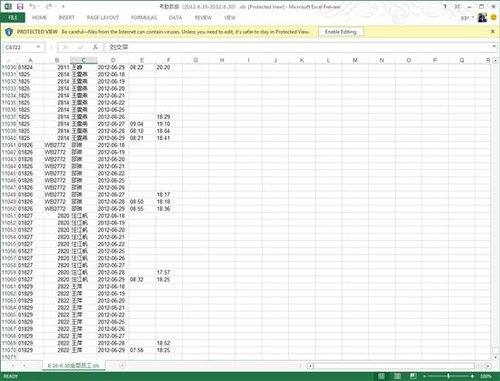Click the Insert Function fx icon

(x=95, y=47)
